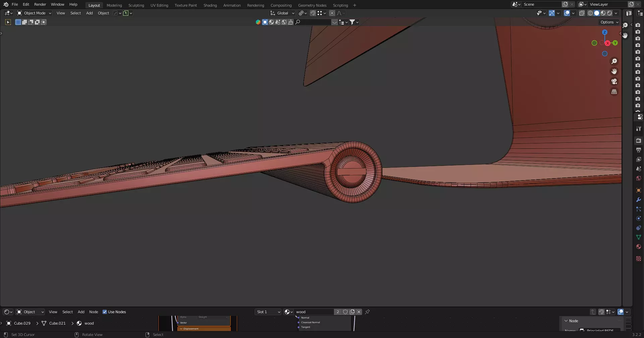Open the Particles properties tab

[639, 209]
